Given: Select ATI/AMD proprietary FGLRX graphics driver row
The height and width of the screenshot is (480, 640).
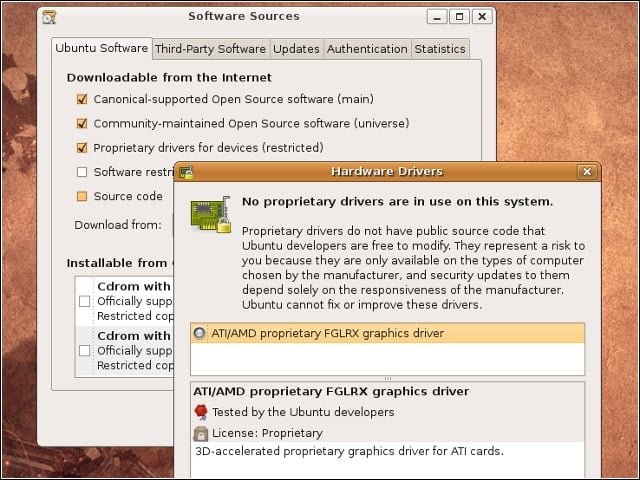Looking at the screenshot, I should tap(388, 333).
